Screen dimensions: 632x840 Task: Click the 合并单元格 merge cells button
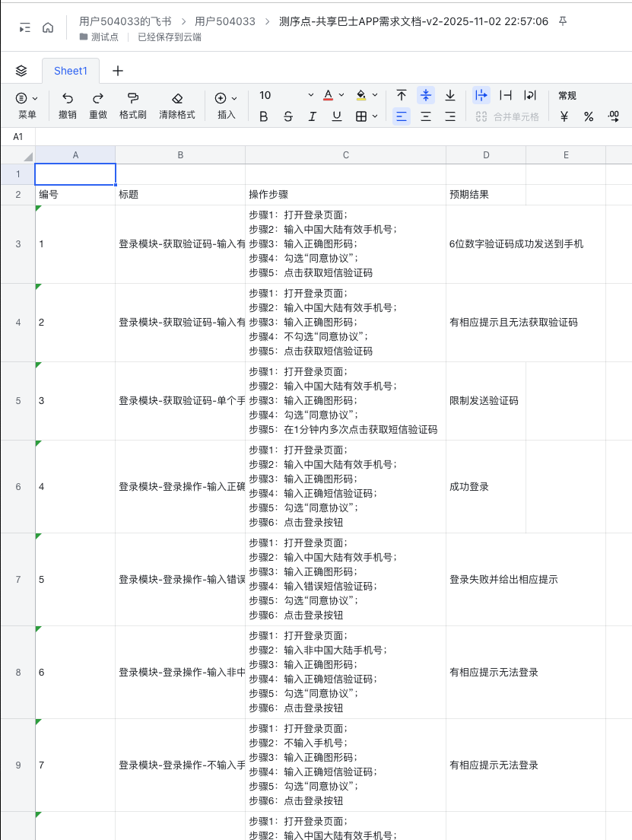[x=507, y=116]
